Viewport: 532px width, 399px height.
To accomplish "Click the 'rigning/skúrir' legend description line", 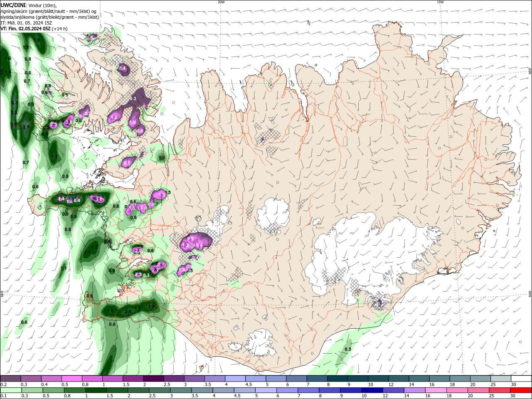I will point(49,11).
